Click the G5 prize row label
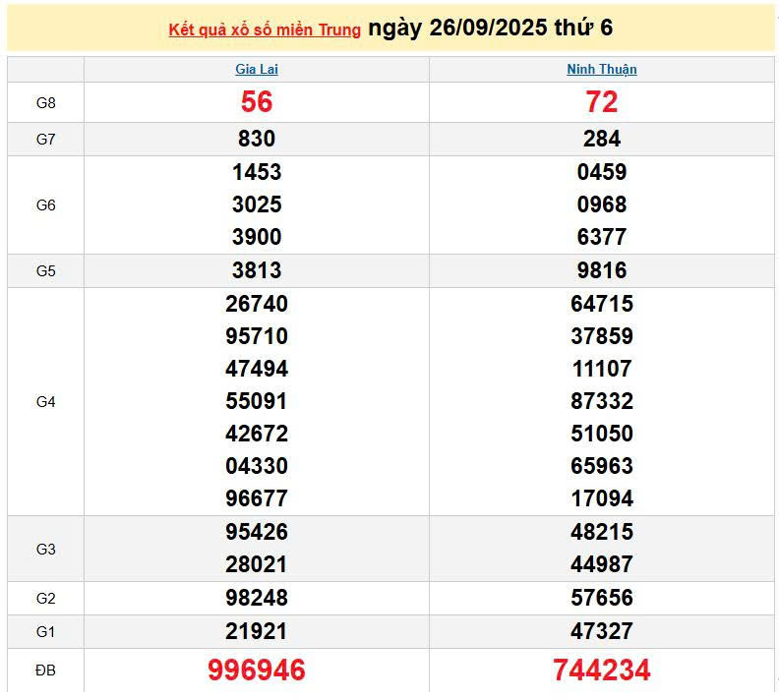 (x=45, y=271)
